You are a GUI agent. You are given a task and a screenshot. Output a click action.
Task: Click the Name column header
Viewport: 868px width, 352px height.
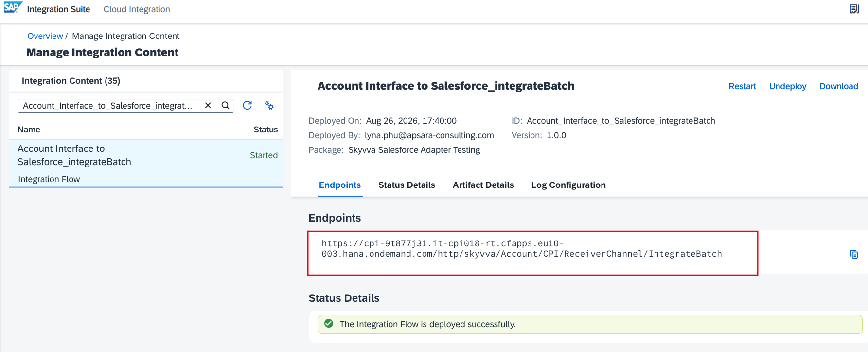[29, 130]
